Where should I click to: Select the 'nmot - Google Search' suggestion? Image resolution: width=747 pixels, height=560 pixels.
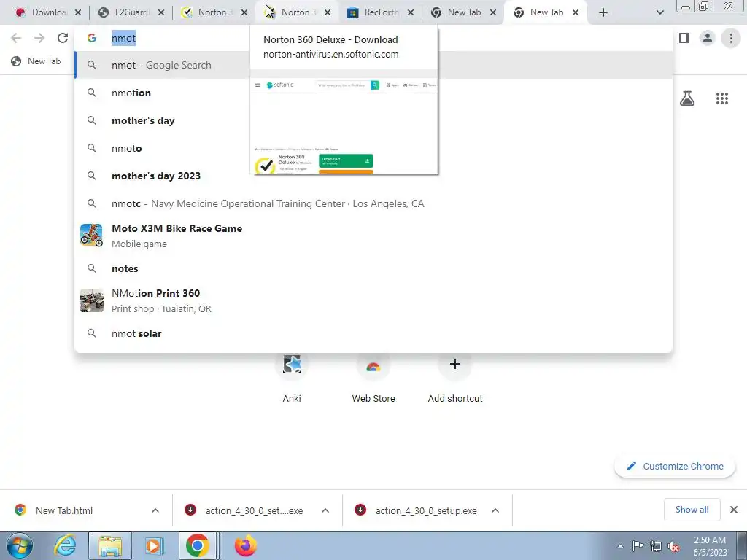coord(373,65)
